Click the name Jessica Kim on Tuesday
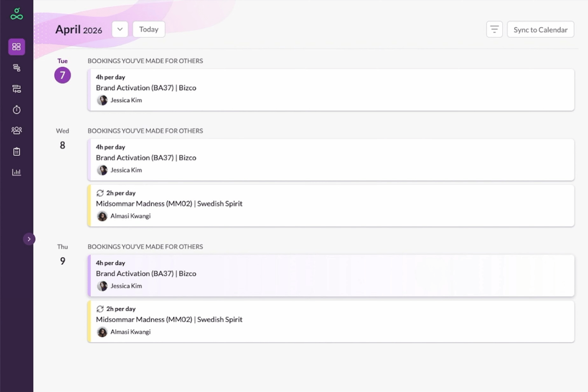The height and width of the screenshot is (392, 588). [126, 100]
